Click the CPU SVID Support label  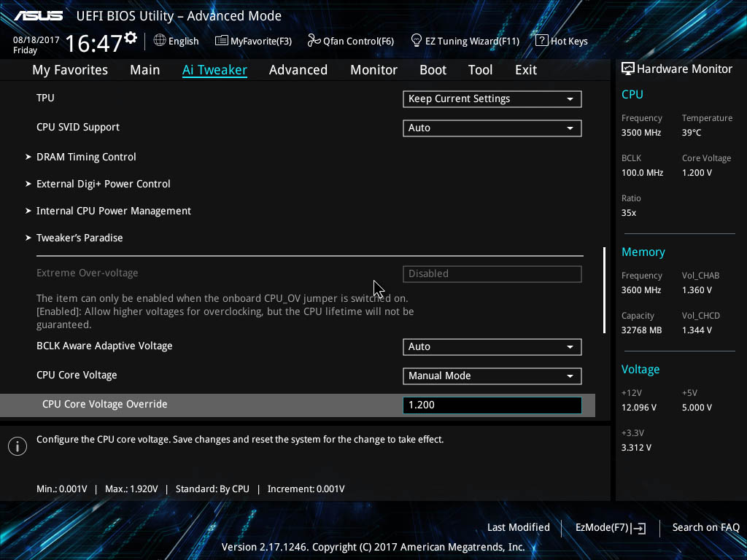pyautogui.click(x=78, y=127)
